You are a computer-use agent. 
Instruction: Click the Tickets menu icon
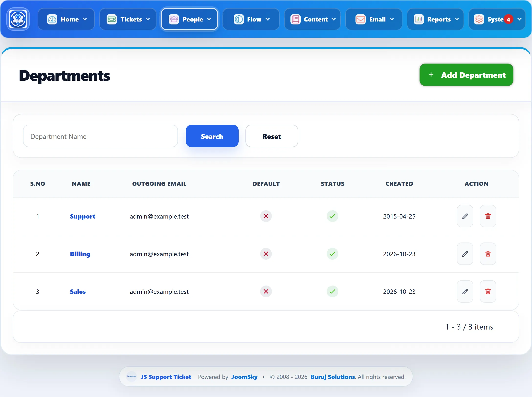pyautogui.click(x=112, y=19)
